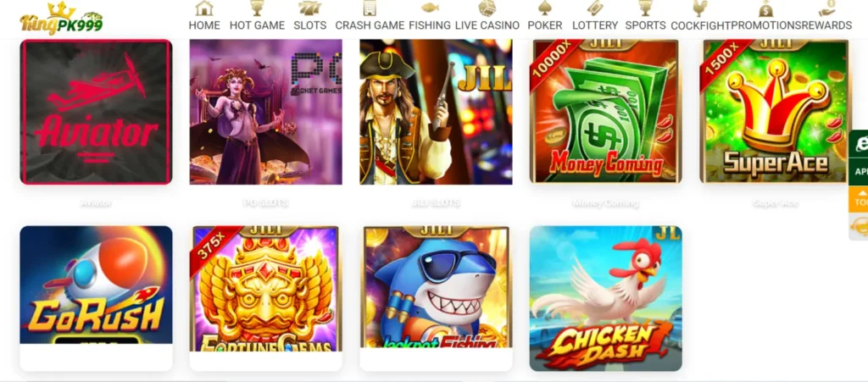Select the Promotions money bag icon
The height and width of the screenshot is (382, 868).
click(766, 8)
